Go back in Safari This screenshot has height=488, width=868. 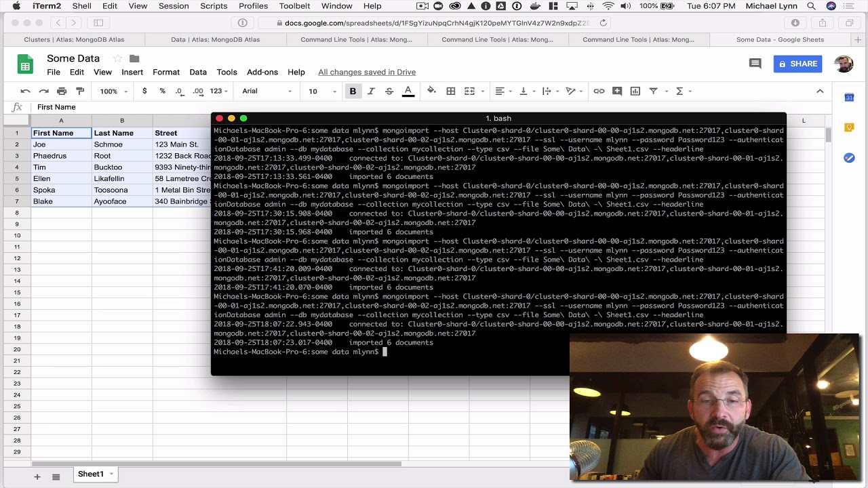[x=58, y=22]
